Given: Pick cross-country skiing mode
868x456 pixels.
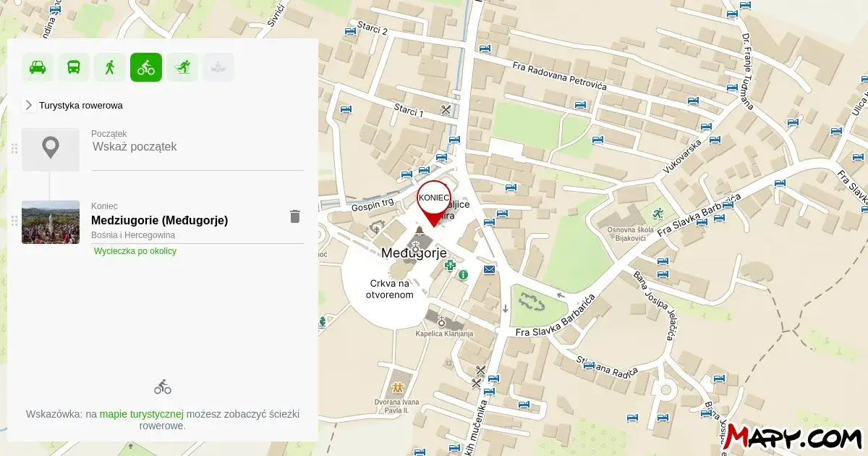Looking at the screenshot, I should point(182,67).
